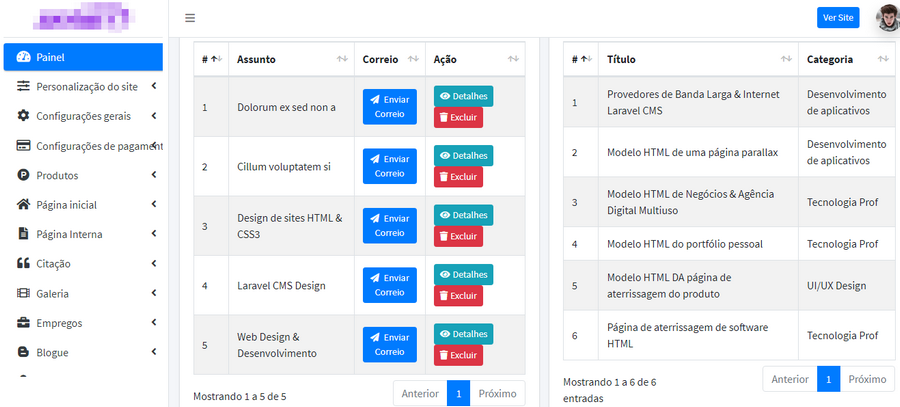
Task: Open the Blogue menu label
Action: [x=52, y=352]
